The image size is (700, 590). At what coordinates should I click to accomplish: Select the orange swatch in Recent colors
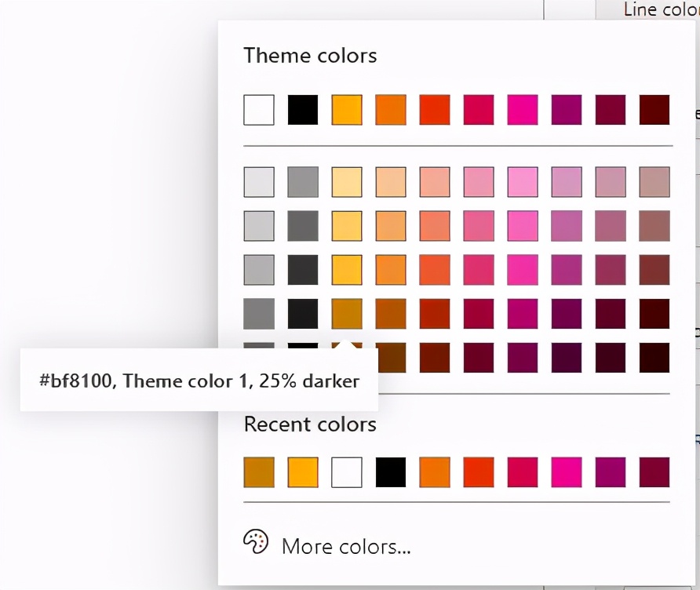(x=435, y=472)
